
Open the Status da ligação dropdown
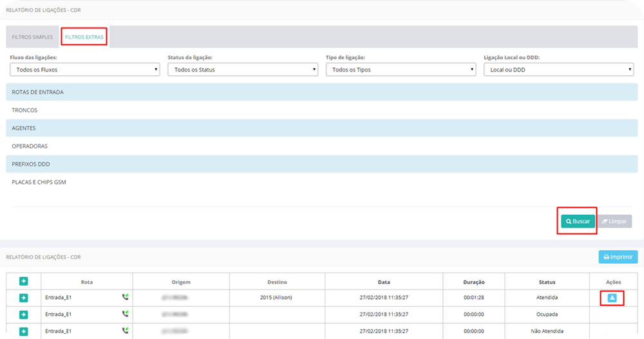pyautogui.click(x=243, y=69)
